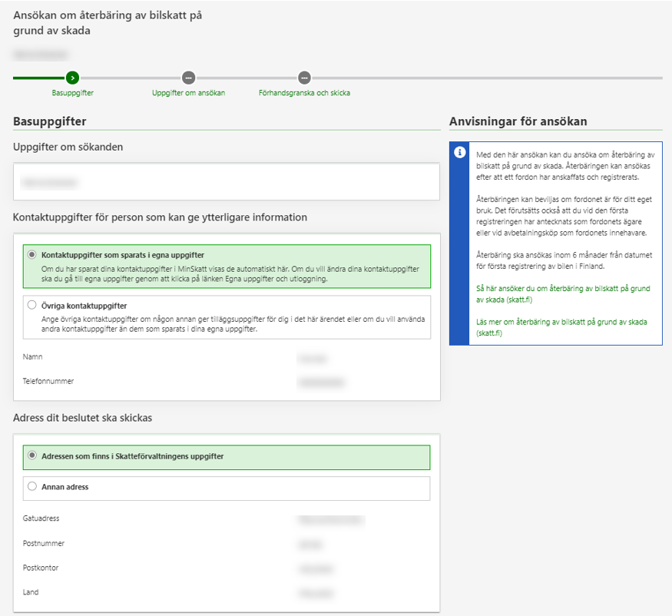Click the info icon in Anvisningar panel
The height and width of the screenshot is (616, 672).
(459, 152)
